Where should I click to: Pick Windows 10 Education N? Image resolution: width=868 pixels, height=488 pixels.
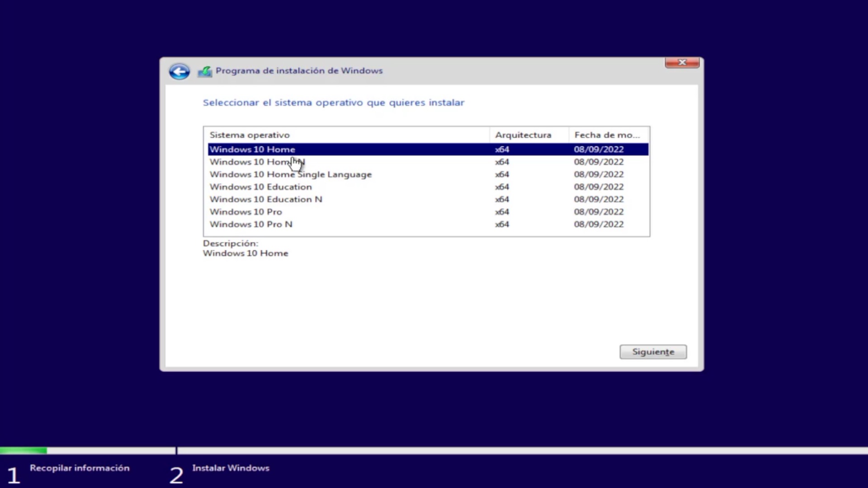pos(428,199)
